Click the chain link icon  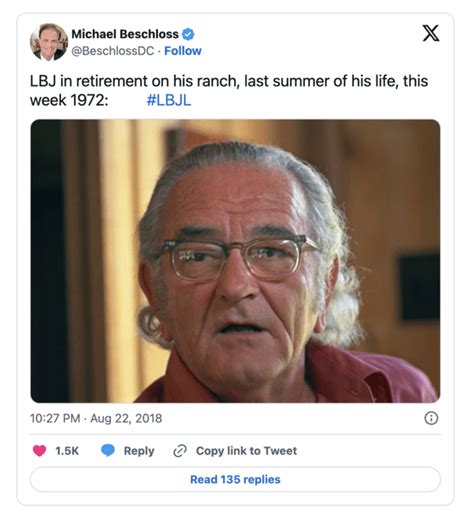tap(180, 451)
